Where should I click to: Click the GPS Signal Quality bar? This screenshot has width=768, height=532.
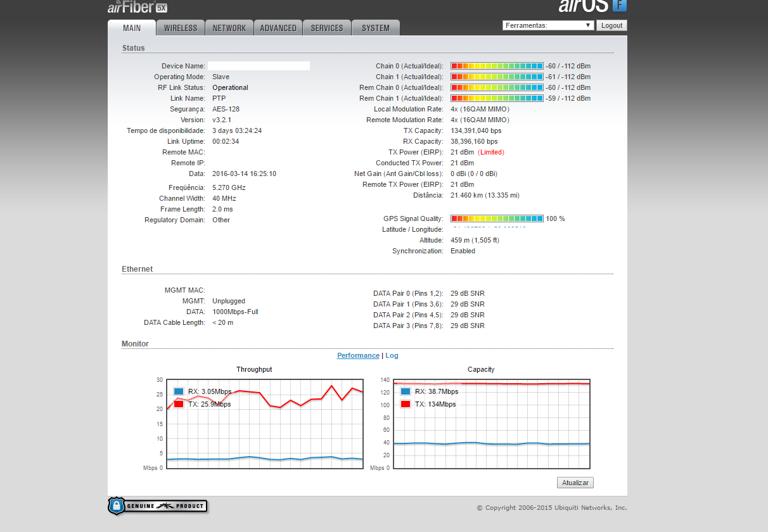pyautogui.click(x=497, y=218)
